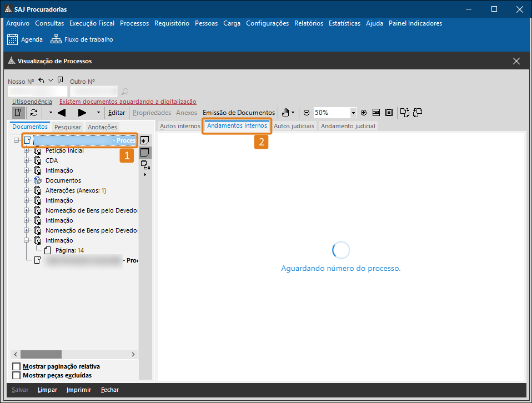Enable Mostrar paginação relativa checkbox
Image resolution: width=532 pixels, height=403 pixels.
(16, 366)
